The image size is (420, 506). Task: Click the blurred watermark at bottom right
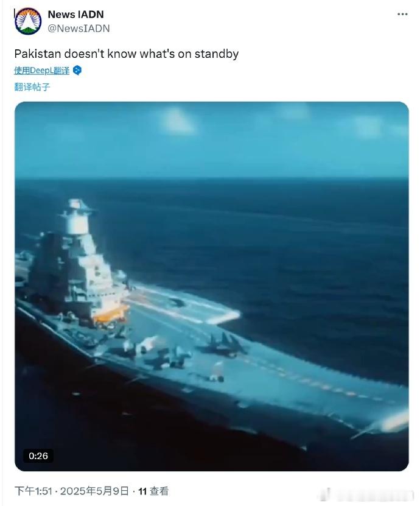tap(369, 494)
